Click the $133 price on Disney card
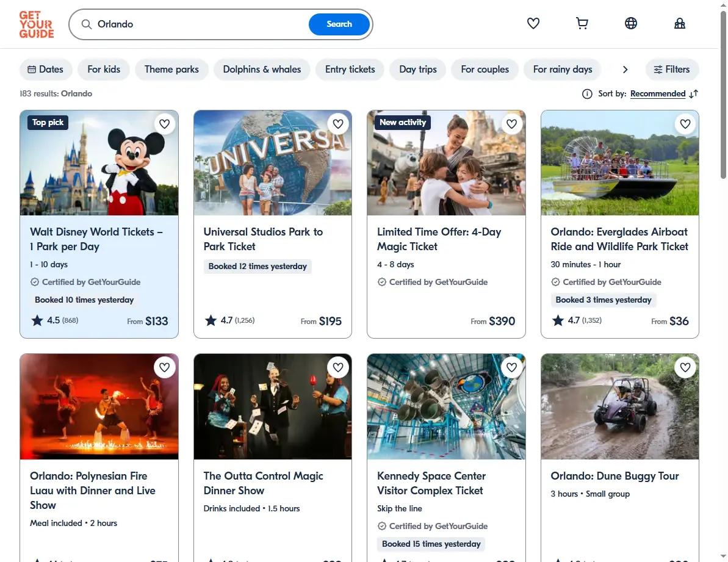This screenshot has width=728, height=562. [156, 321]
